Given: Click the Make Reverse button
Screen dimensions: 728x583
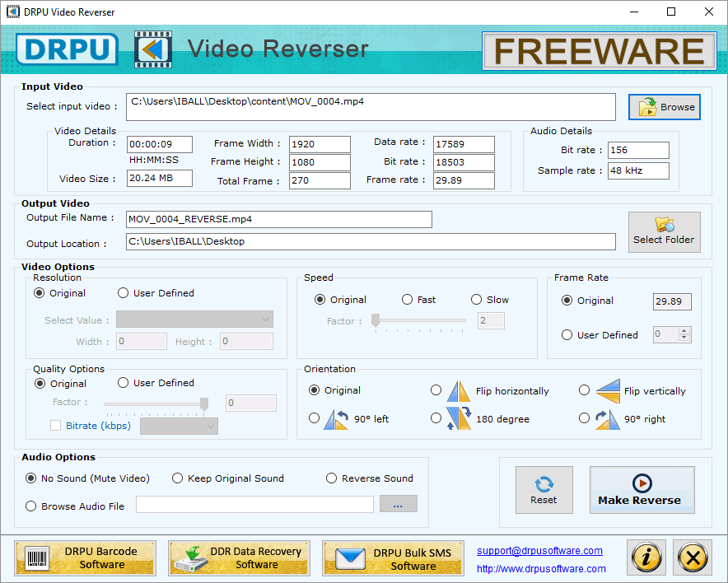Looking at the screenshot, I should pos(642,490).
